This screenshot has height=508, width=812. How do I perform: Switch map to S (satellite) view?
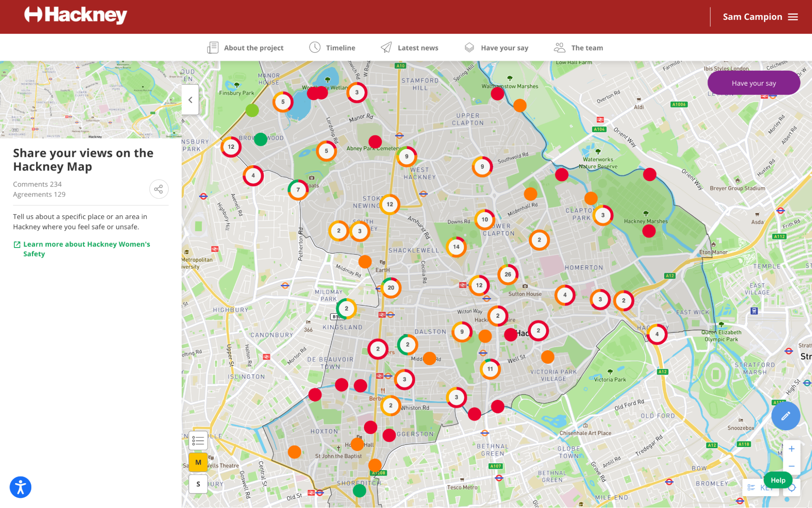(198, 484)
